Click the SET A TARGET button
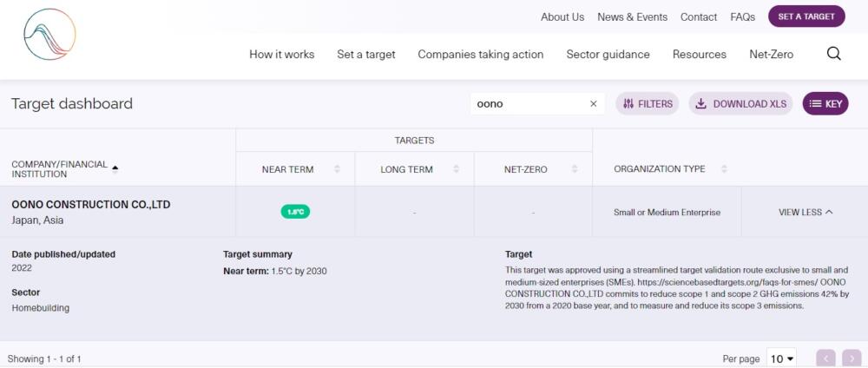Viewport: 868px width, 368px height. click(806, 16)
